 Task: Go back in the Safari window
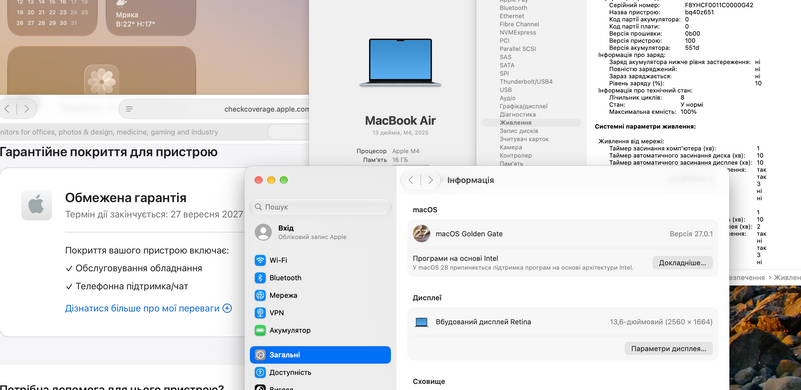point(7,109)
